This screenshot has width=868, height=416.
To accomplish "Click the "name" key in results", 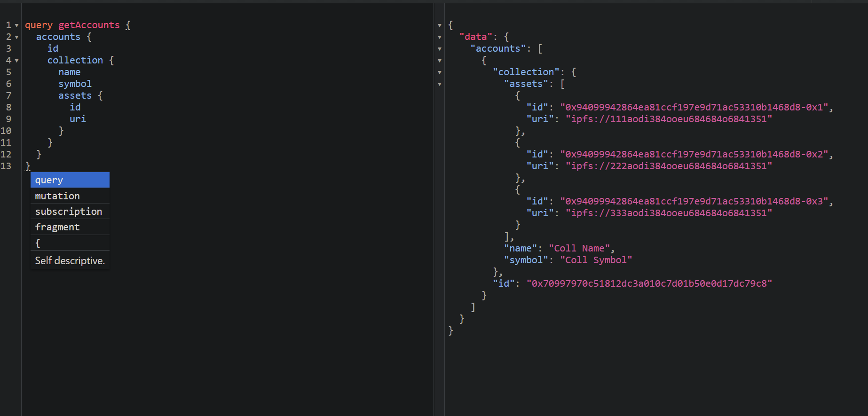I will tap(521, 248).
